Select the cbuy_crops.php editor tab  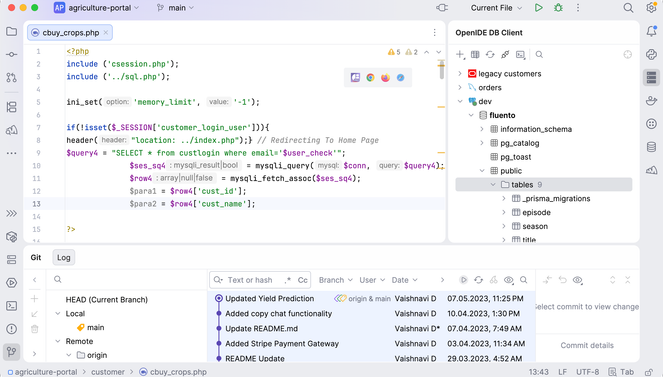[x=70, y=33]
